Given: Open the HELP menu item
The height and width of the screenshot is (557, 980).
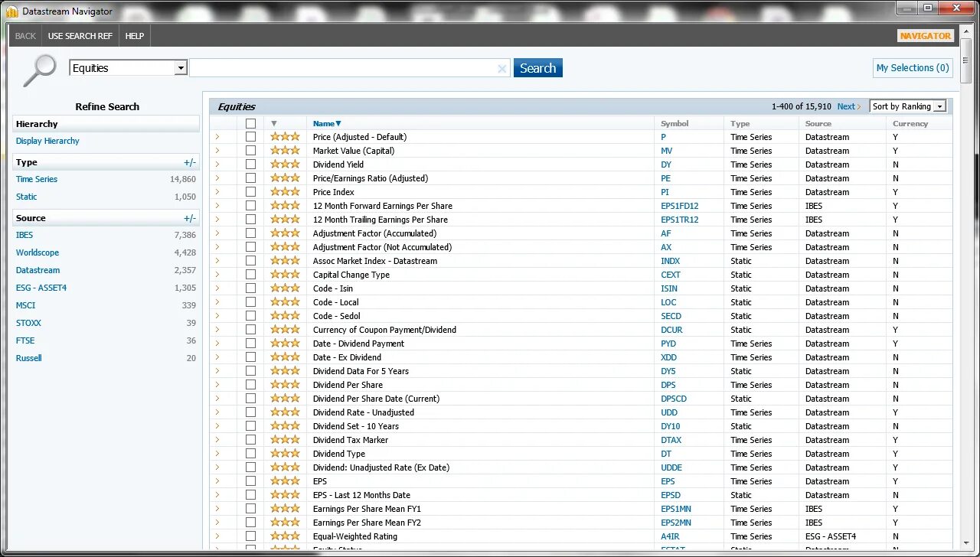Looking at the screenshot, I should coord(135,36).
